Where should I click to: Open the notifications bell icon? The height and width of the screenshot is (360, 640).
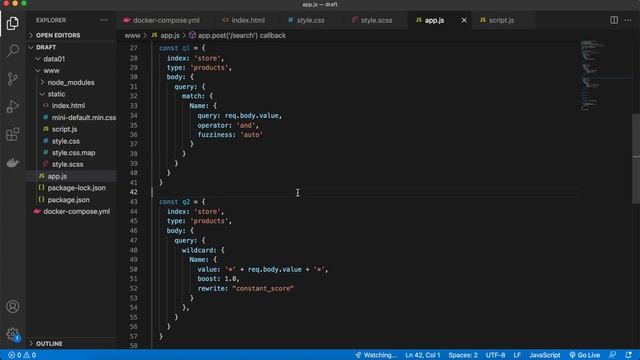pyautogui.click(x=629, y=355)
